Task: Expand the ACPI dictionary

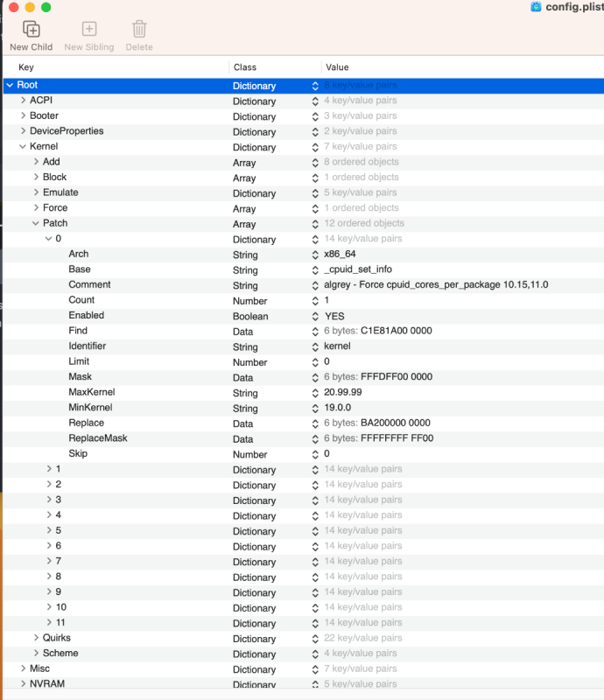Action: (24, 101)
